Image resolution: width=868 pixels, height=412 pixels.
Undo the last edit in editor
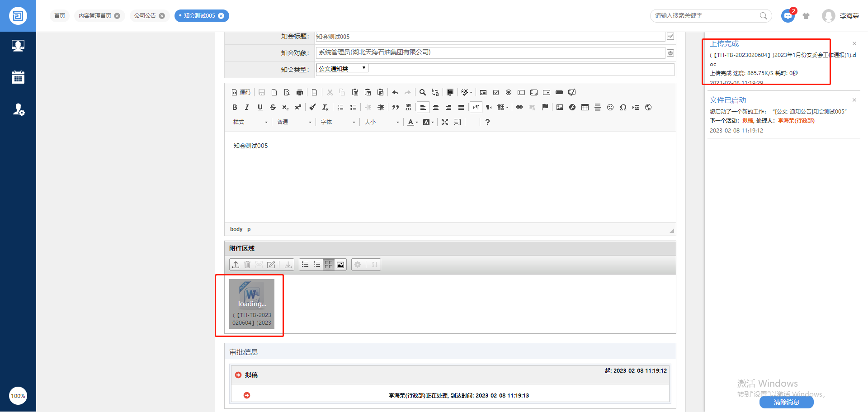(x=395, y=92)
